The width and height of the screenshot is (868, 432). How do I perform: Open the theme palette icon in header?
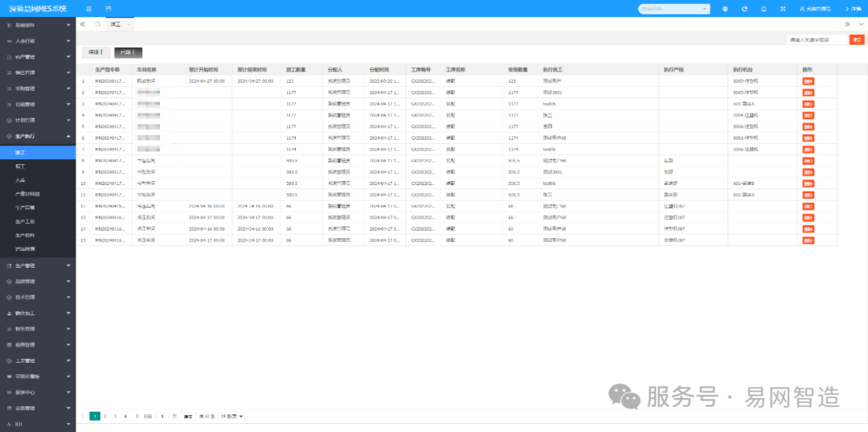tap(725, 9)
